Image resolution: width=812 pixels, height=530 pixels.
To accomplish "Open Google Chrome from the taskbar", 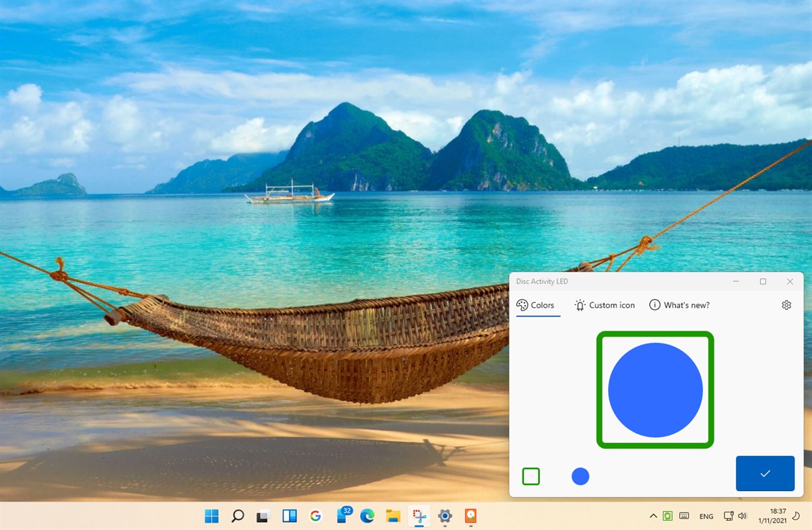I will [315, 516].
